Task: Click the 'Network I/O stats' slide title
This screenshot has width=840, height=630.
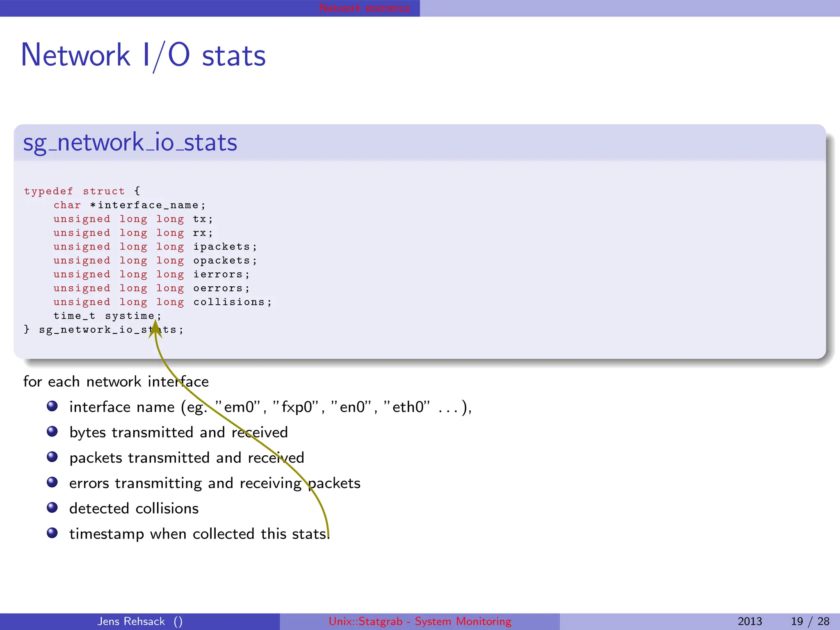Action: (143, 55)
